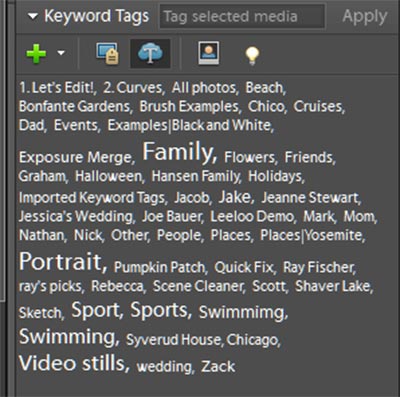Focus the Tag selected media field
This screenshot has height=397, width=400.
pos(242,16)
